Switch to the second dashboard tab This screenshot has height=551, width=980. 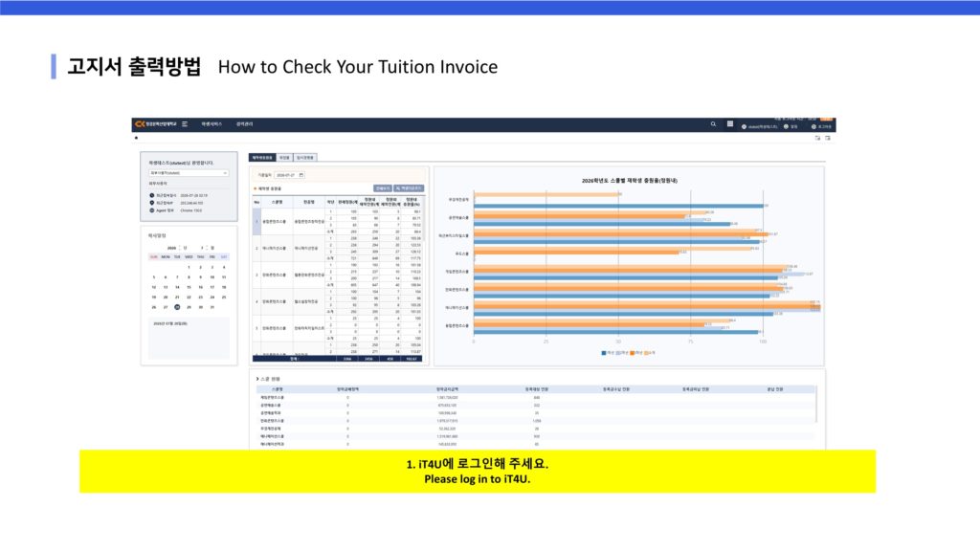[284, 158]
